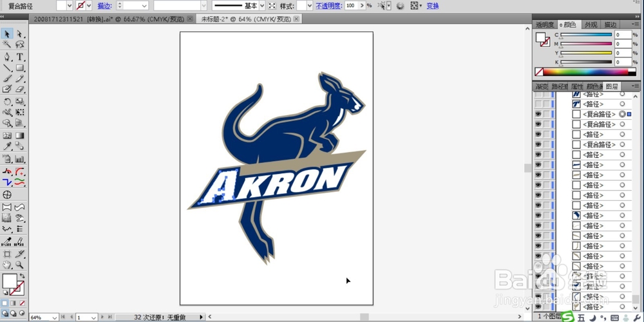Select the Free Transform tool
Viewport: 644px width, 322px height.
tap(20, 112)
